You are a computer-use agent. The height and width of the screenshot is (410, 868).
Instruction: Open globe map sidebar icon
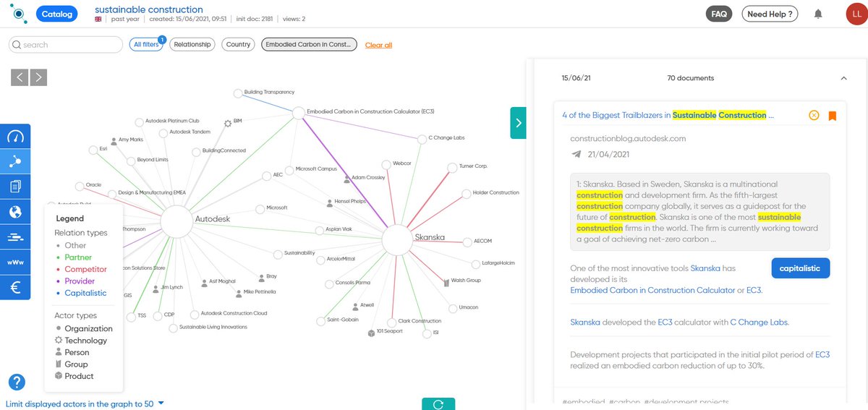click(x=15, y=213)
